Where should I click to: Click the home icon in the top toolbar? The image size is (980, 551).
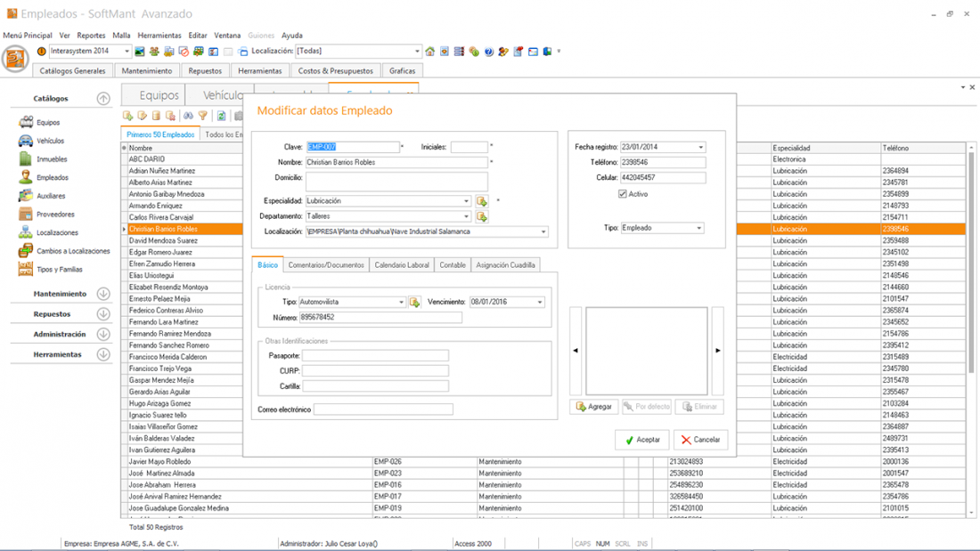click(x=429, y=52)
